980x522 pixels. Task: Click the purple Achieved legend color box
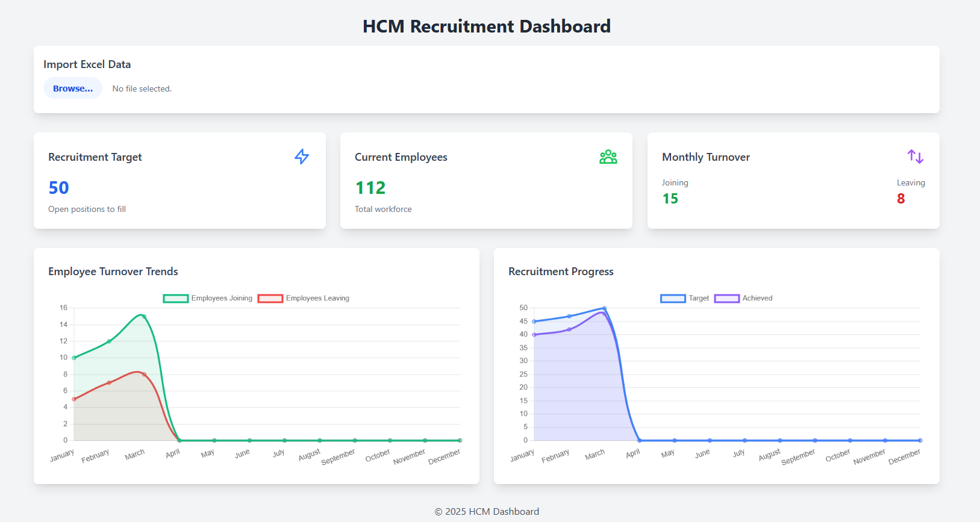[x=727, y=298]
